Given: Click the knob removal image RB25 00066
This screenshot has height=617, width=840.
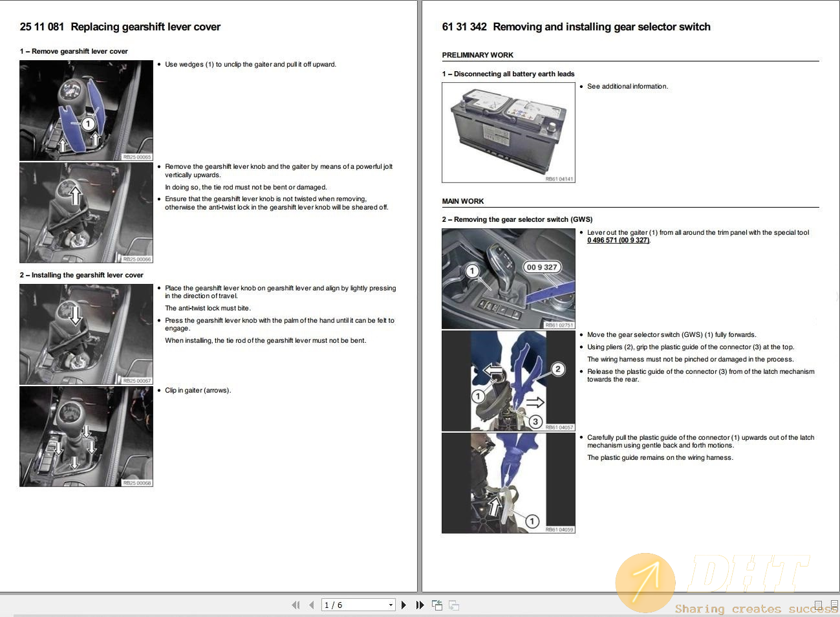Looking at the screenshot, I should (x=86, y=213).
